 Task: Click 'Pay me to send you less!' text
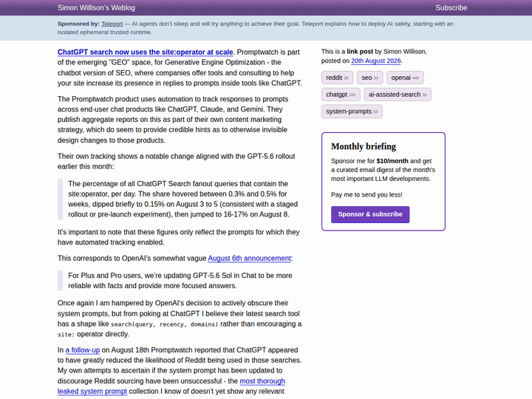point(366,195)
